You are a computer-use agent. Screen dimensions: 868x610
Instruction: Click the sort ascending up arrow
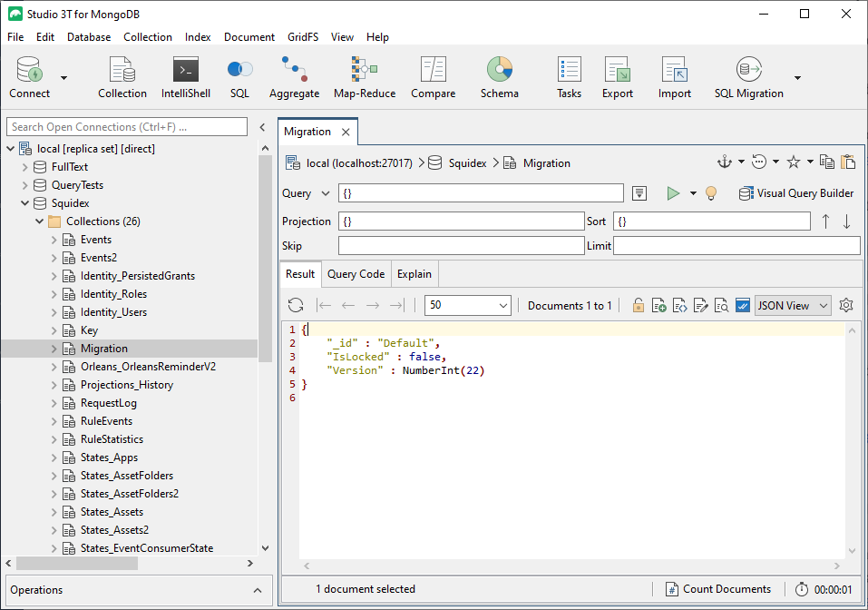[x=825, y=221]
